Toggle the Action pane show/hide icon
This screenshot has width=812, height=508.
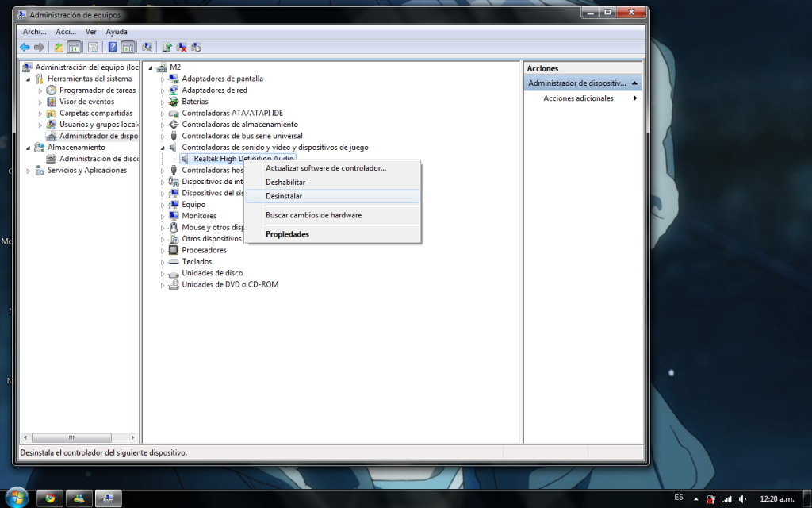tap(128, 48)
